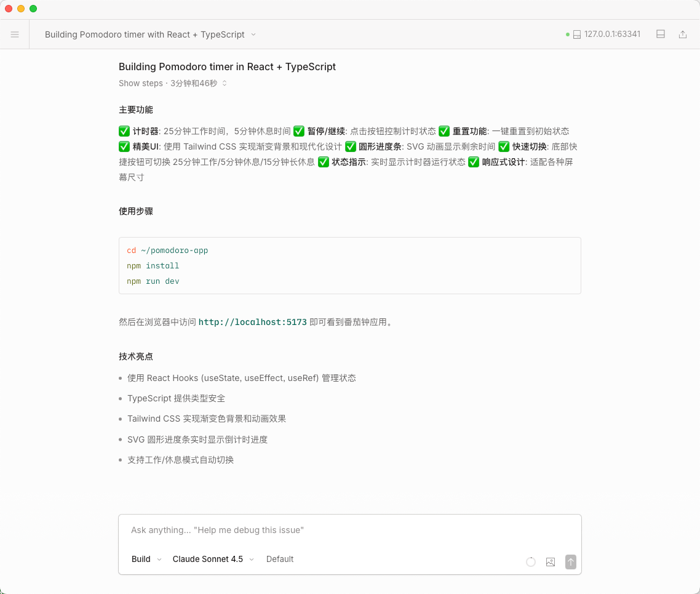Toggle the bottom panel layout icon
700x594 pixels.
click(x=661, y=34)
